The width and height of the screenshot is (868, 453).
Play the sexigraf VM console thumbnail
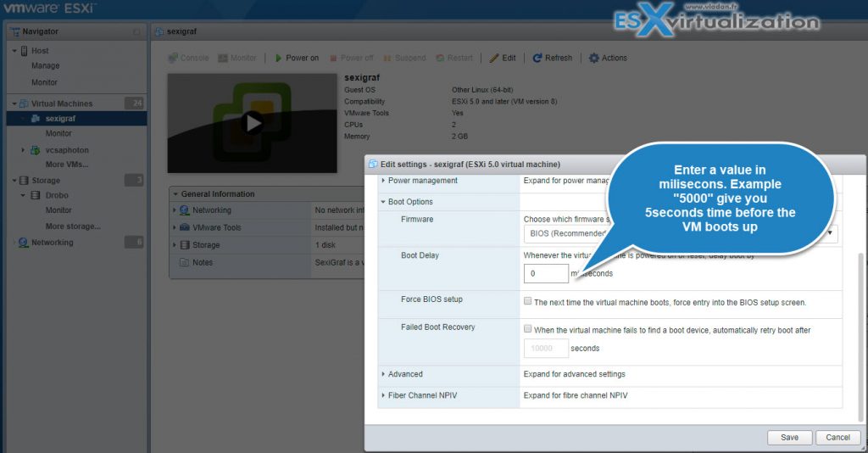[x=252, y=123]
